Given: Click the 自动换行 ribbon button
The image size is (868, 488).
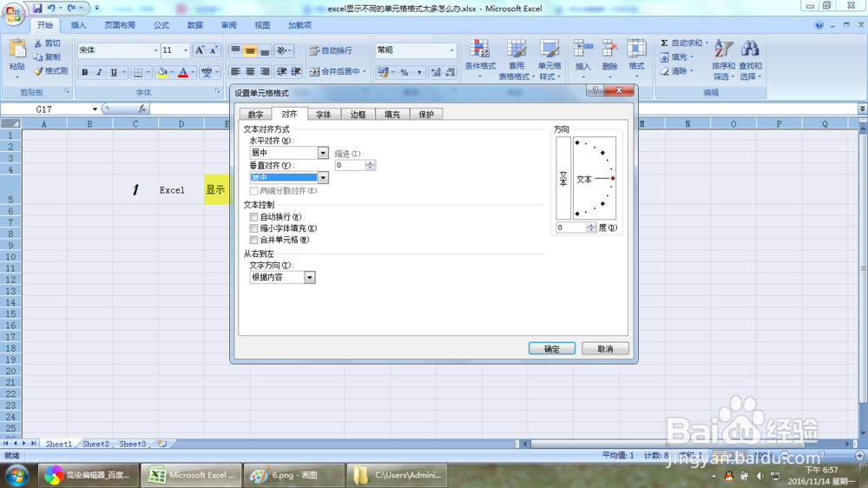Looking at the screenshot, I should tap(331, 50).
